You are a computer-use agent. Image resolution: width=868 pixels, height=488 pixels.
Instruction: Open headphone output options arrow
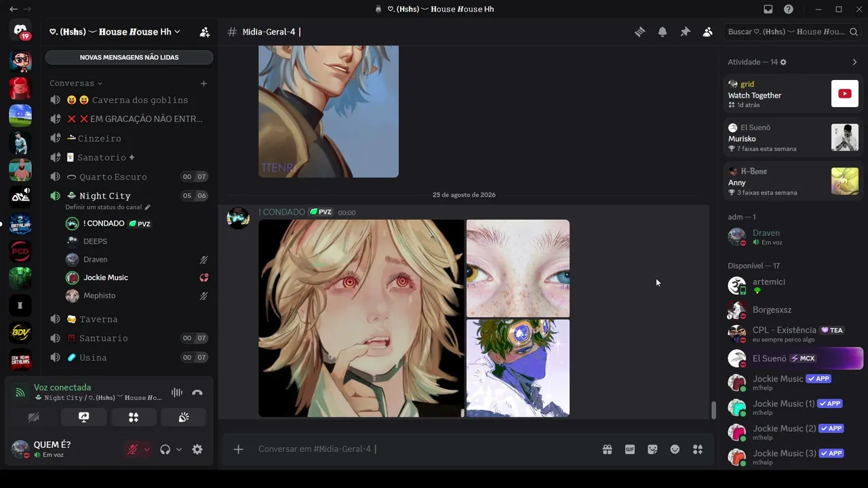pyautogui.click(x=179, y=449)
